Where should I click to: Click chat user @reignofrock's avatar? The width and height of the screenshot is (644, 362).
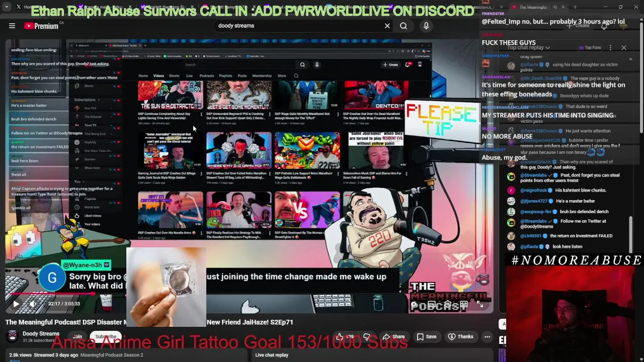pyautogui.click(x=511, y=191)
